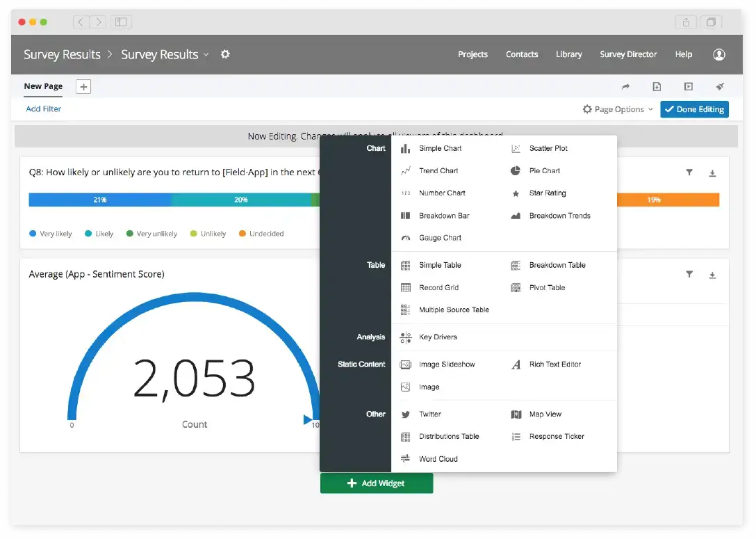Filter the Q8 widget with funnel icon
756x539 pixels.
point(689,172)
